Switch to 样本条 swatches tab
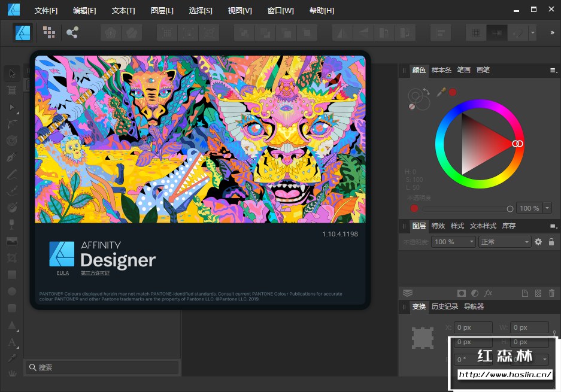This screenshot has width=561, height=392. pos(441,70)
